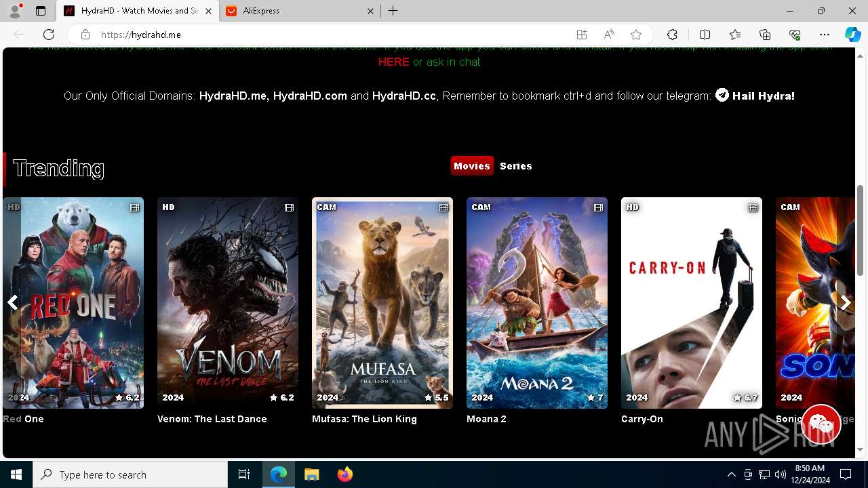Open Edge Settings and more menu
Image resolution: width=868 pixels, height=488 pixels.
coord(825,35)
